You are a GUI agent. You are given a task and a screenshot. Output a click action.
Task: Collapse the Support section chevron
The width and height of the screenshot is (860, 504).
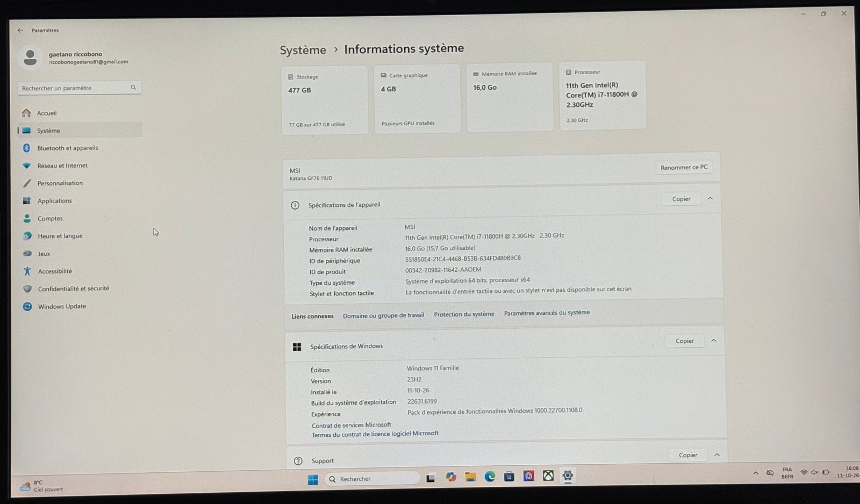tap(717, 455)
